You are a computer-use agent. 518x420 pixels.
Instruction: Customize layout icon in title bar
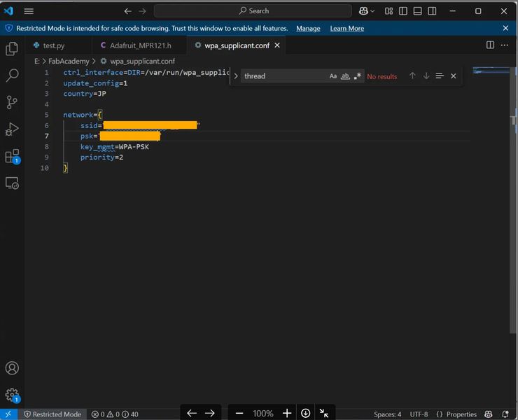(x=388, y=11)
